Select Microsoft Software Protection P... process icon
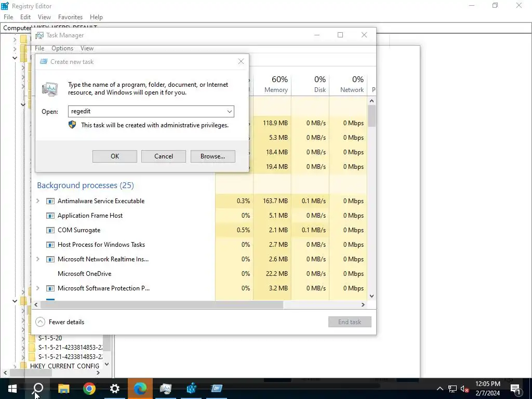 click(50, 288)
